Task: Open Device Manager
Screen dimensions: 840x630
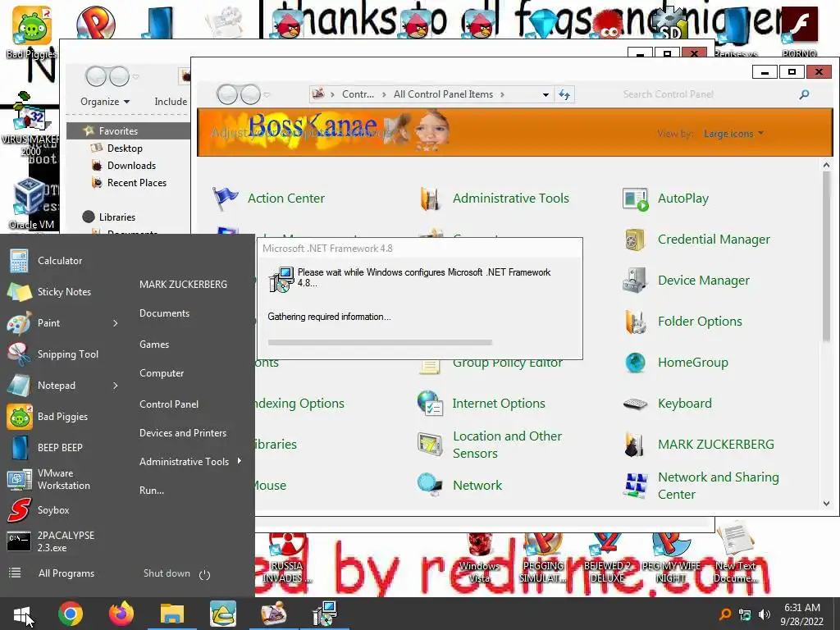Action: 687,281
